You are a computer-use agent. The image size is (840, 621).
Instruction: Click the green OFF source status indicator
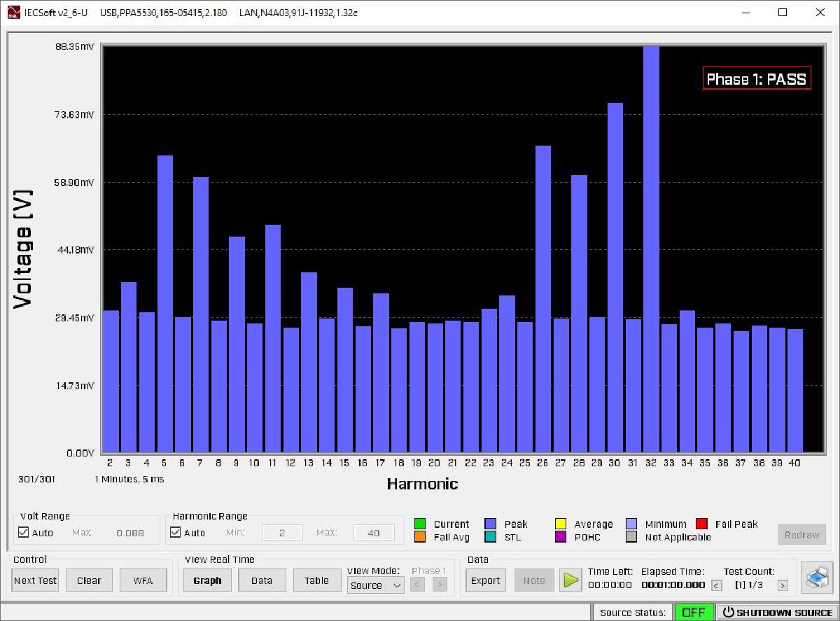(x=693, y=611)
